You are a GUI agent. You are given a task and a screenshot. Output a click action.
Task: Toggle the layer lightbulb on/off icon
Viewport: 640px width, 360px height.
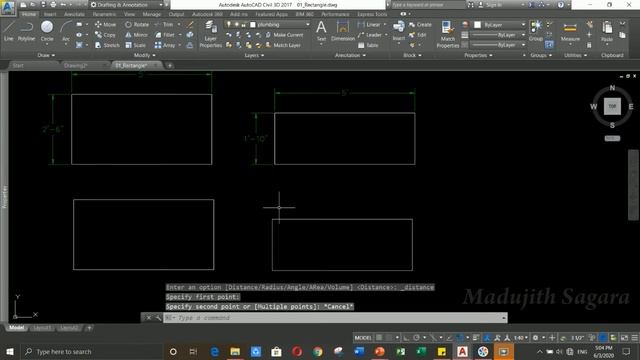229,24
